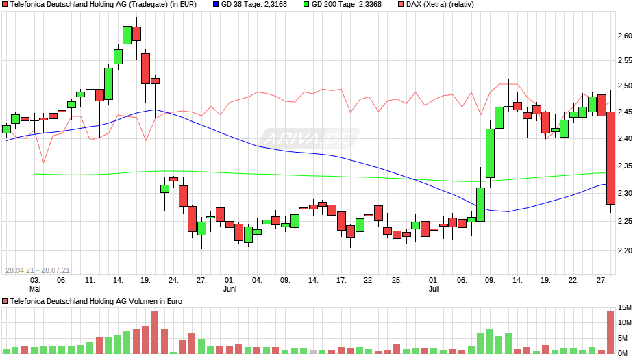
Task: Click the 2,45 price axis label
Action: pos(625,112)
